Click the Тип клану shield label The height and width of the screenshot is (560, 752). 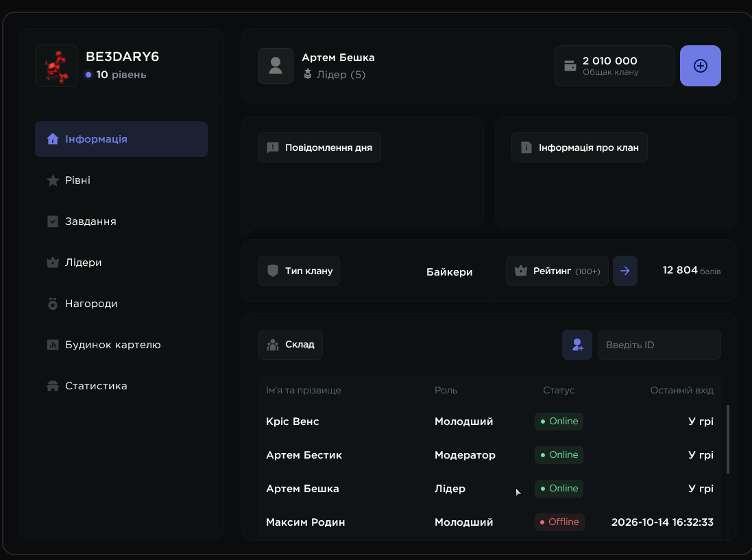[x=299, y=271]
